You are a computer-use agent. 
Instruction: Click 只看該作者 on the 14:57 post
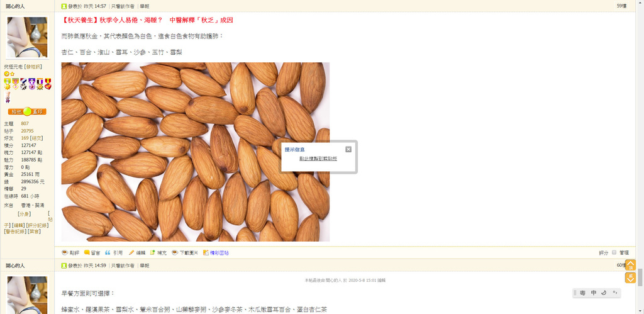pos(123,6)
